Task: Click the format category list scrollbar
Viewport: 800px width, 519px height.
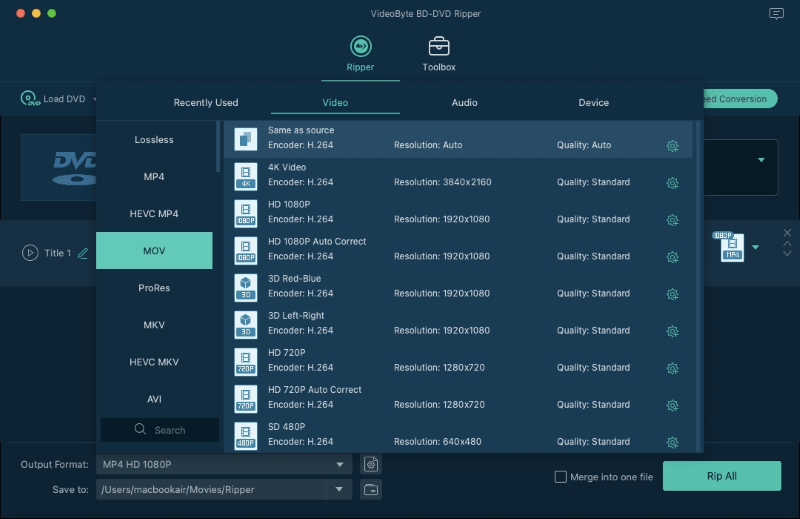Action: (x=218, y=146)
